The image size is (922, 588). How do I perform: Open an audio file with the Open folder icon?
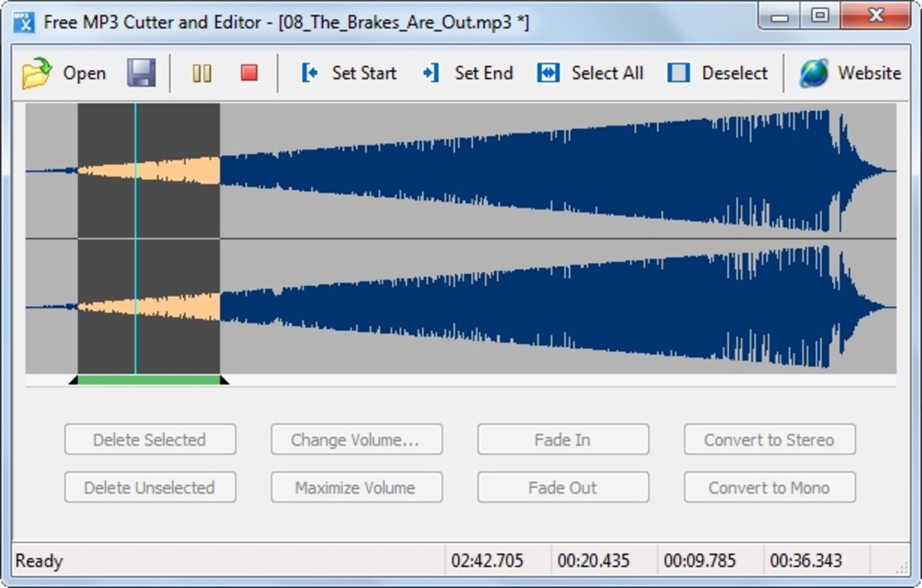pos(36,73)
